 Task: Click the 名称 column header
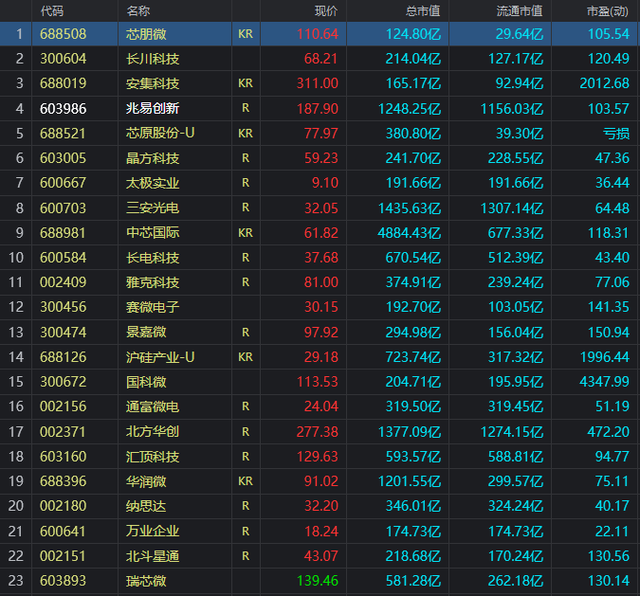pyautogui.click(x=138, y=11)
